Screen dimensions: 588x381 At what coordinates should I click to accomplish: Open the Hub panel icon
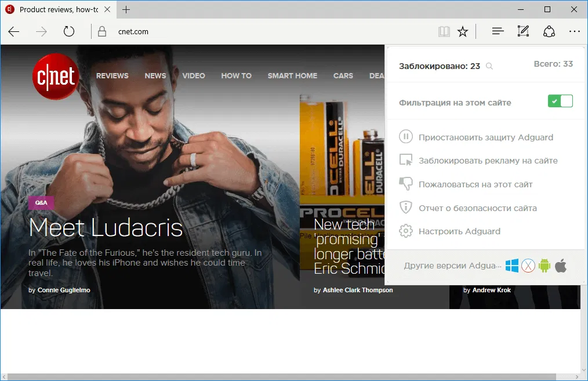point(497,31)
